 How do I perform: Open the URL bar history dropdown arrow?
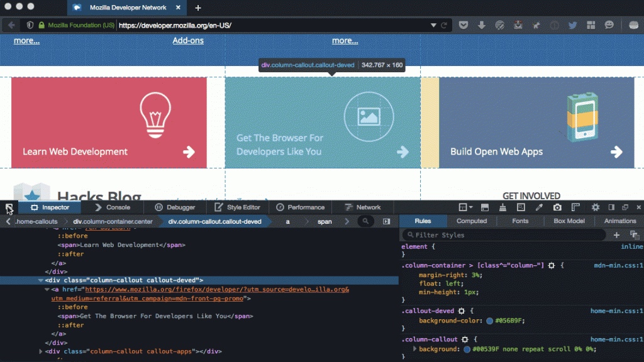pos(433,25)
